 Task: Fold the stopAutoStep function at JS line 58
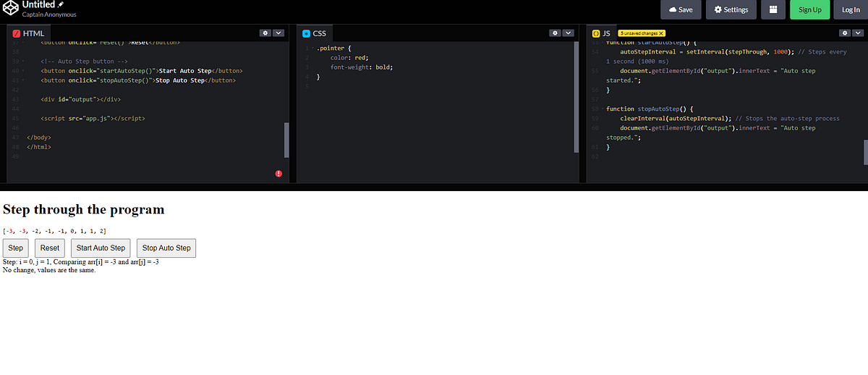click(602, 109)
